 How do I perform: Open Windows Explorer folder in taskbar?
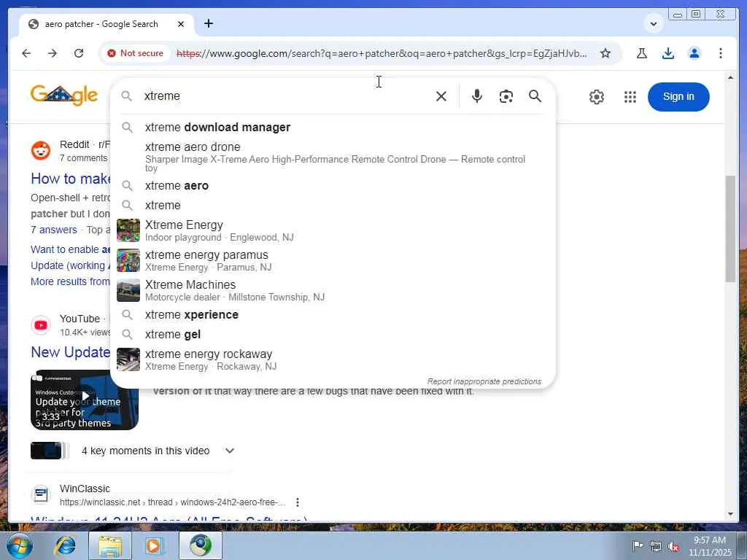[x=110, y=545]
